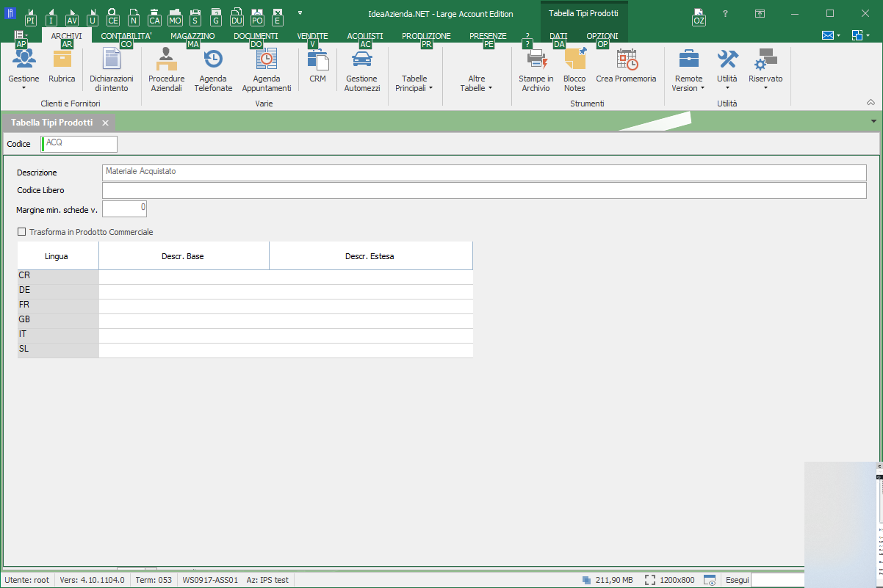Click the Codice input field
The height and width of the screenshot is (588, 883).
[79, 144]
